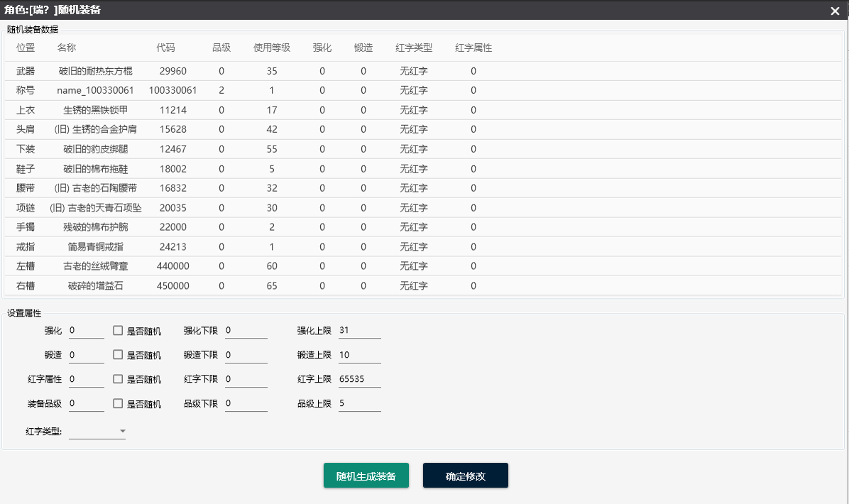
Task: Click the 名称 column header
Action: tap(67, 48)
